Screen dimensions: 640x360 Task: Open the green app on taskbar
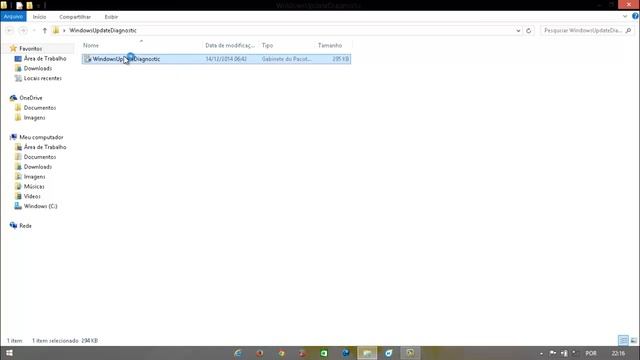[x=324, y=353]
